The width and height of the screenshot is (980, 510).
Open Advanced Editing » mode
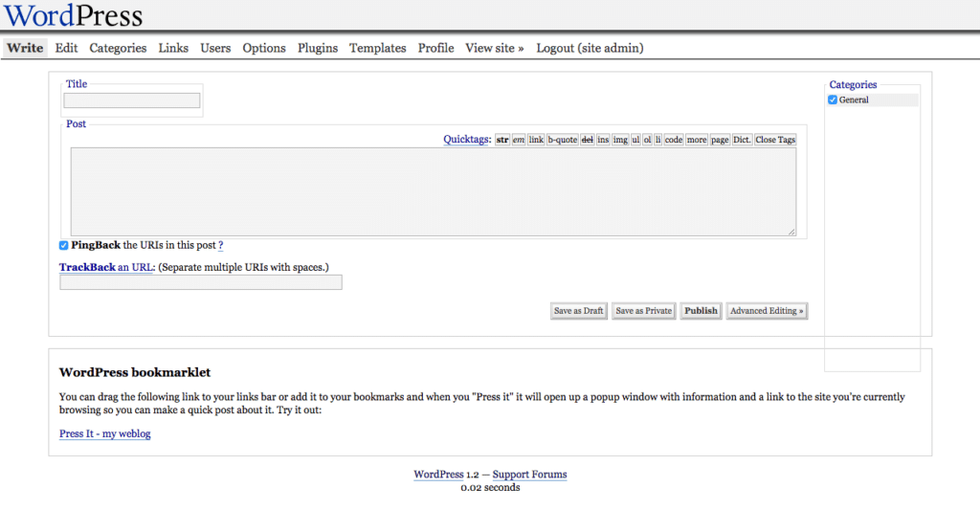[x=767, y=311]
